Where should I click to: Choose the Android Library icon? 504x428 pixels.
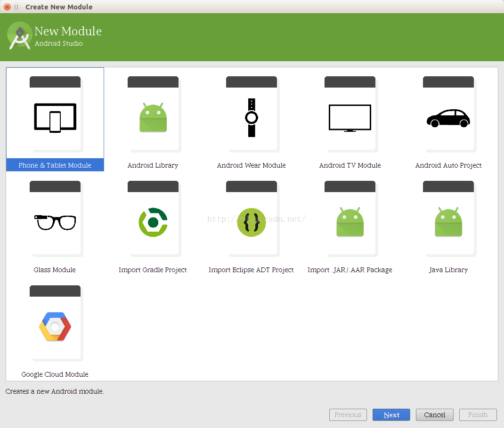pos(153,117)
